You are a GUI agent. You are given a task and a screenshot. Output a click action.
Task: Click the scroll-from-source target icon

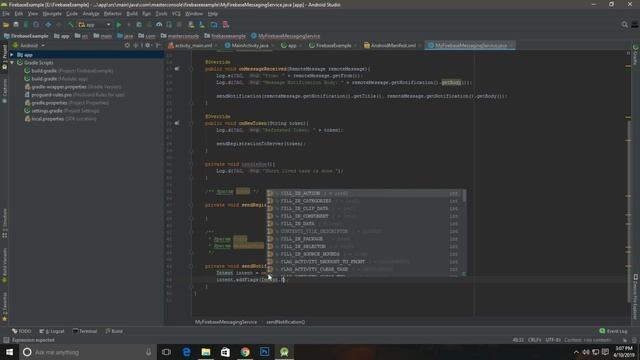[127, 45]
